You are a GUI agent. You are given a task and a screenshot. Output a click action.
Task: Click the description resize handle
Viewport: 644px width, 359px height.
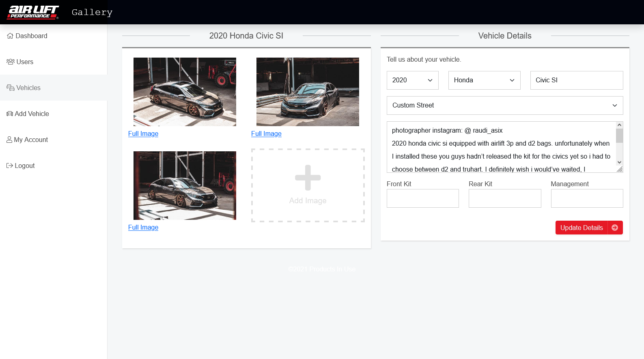pyautogui.click(x=620, y=169)
